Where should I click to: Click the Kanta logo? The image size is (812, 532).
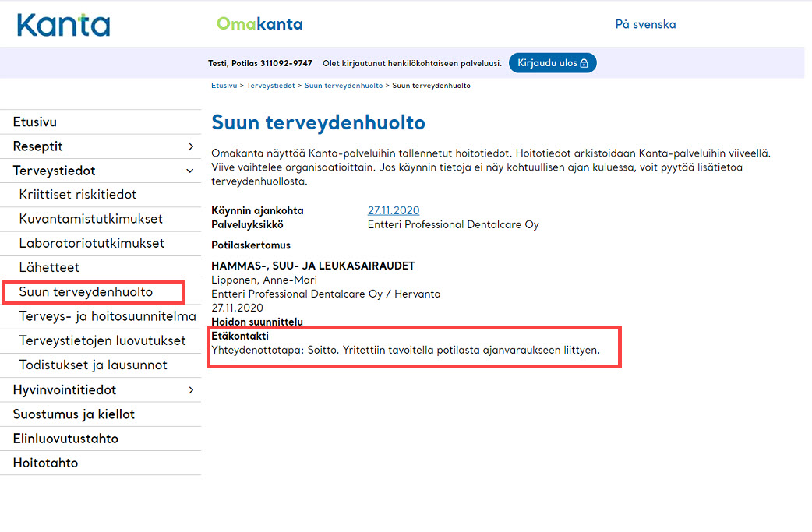coord(63,25)
